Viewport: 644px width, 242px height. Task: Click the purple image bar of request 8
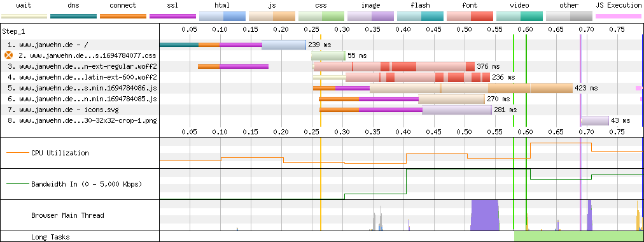595,121
